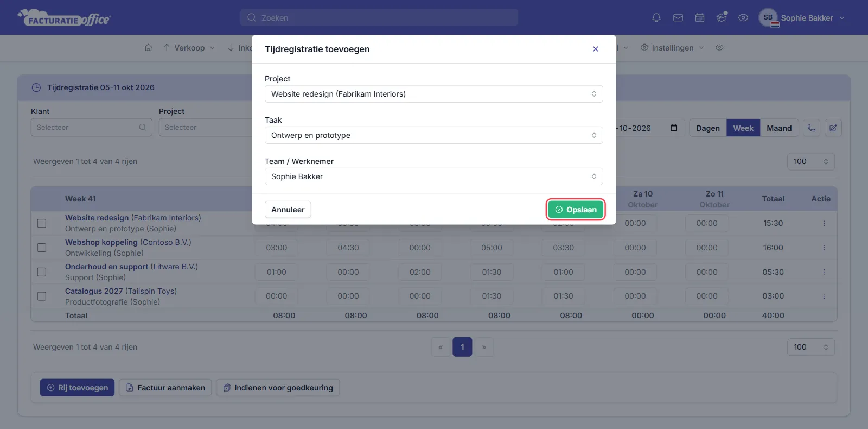This screenshot has width=868, height=429.
Task: Open row actions for Catalogus 2027
Action: (x=824, y=296)
